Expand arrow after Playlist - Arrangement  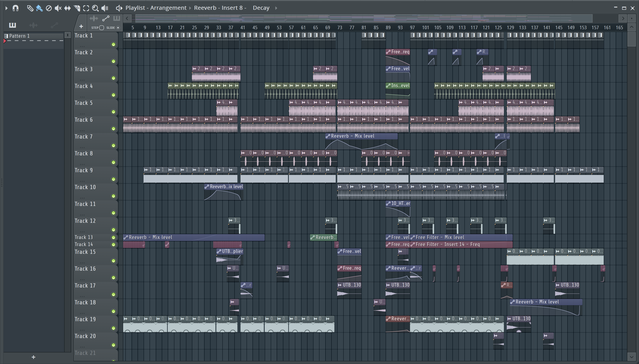click(190, 8)
